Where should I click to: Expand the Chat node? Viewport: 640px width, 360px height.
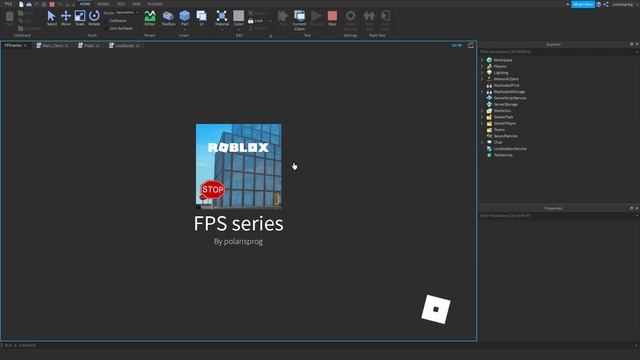tap(482, 142)
